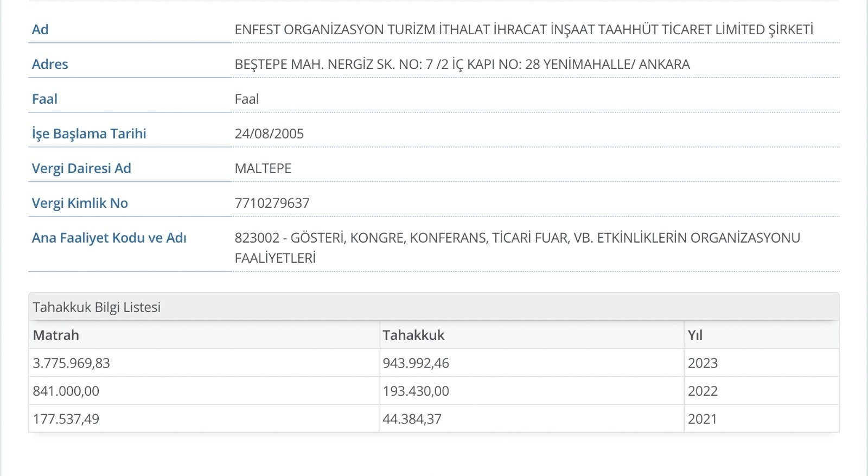Select the tahakkuk value 193.430,00
868x476 pixels.
pyautogui.click(x=416, y=391)
